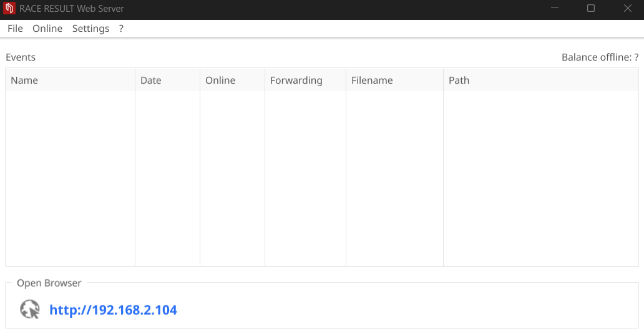Viewport: 644px width, 336px height.
Task: Open the http://192.168.2.104 link
Action: pos(113,310)
